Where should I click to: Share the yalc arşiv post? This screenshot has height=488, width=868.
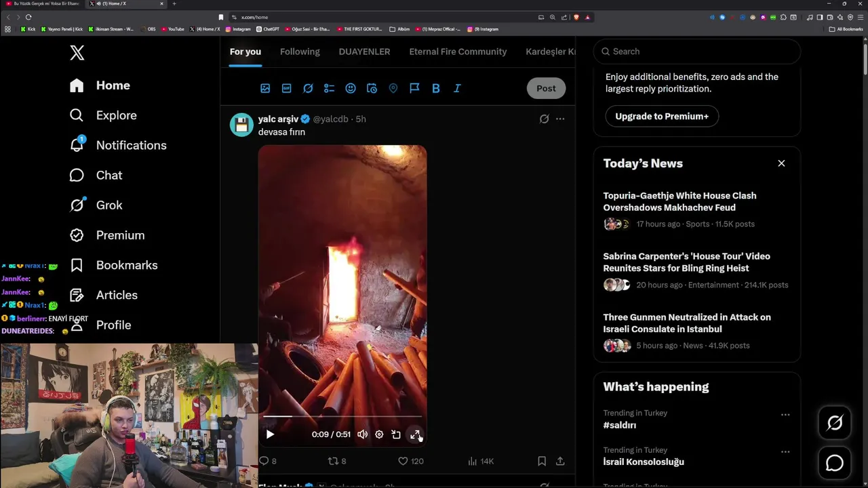[560, 461]
